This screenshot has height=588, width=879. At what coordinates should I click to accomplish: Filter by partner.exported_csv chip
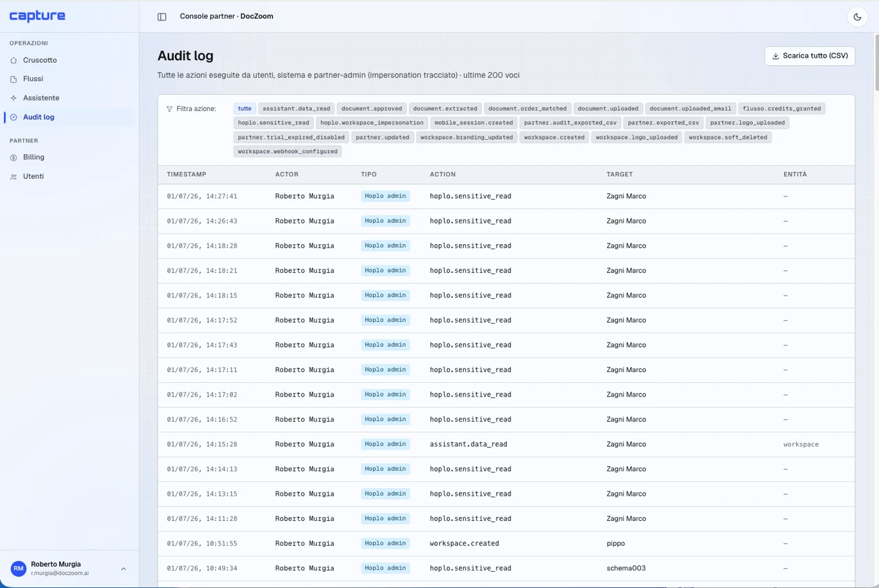point(663,123)
